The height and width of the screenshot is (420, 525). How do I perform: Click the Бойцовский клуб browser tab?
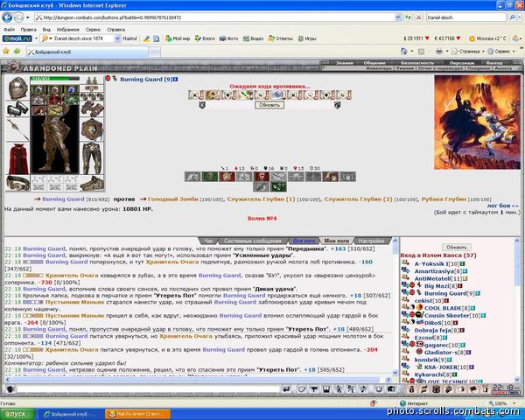[87, 52]
